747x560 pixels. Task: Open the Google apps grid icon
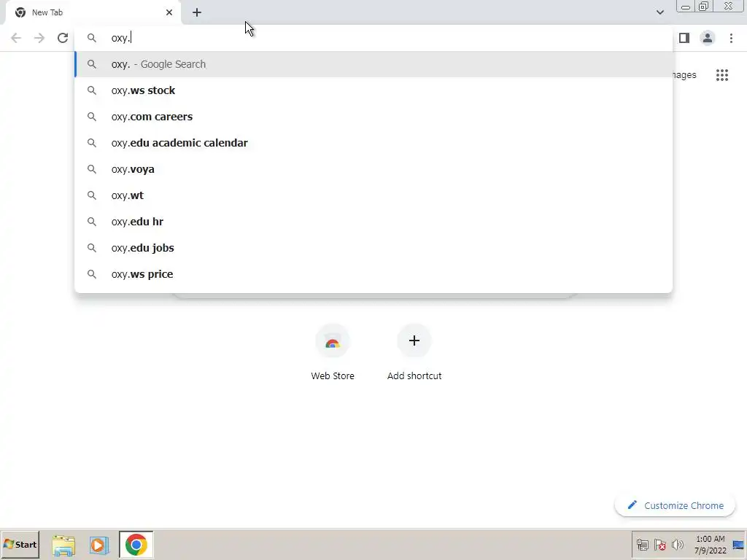722,75
